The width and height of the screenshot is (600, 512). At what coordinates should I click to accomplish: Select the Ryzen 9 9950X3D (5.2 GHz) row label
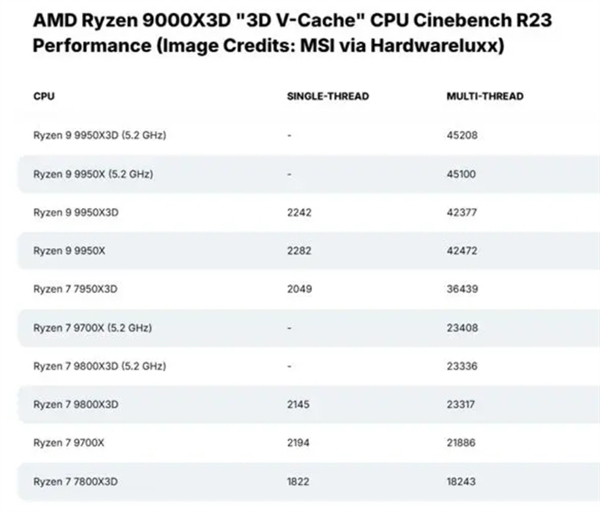click(x=99, y=135)
